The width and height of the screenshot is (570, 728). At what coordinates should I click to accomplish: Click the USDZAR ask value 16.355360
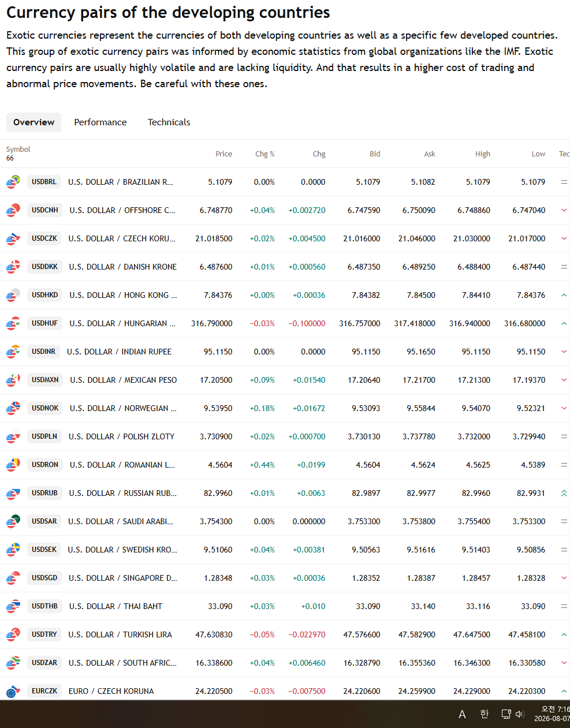click(x=417, y=663)
